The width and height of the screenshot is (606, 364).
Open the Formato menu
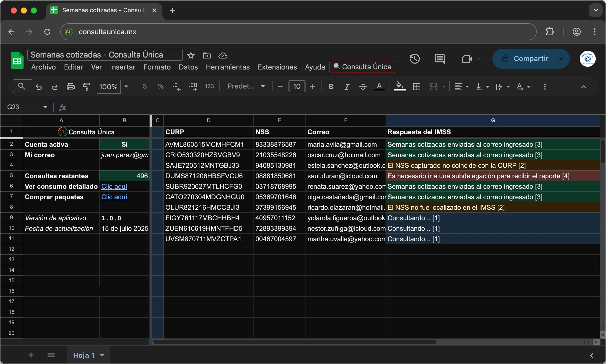coord(157,67)
